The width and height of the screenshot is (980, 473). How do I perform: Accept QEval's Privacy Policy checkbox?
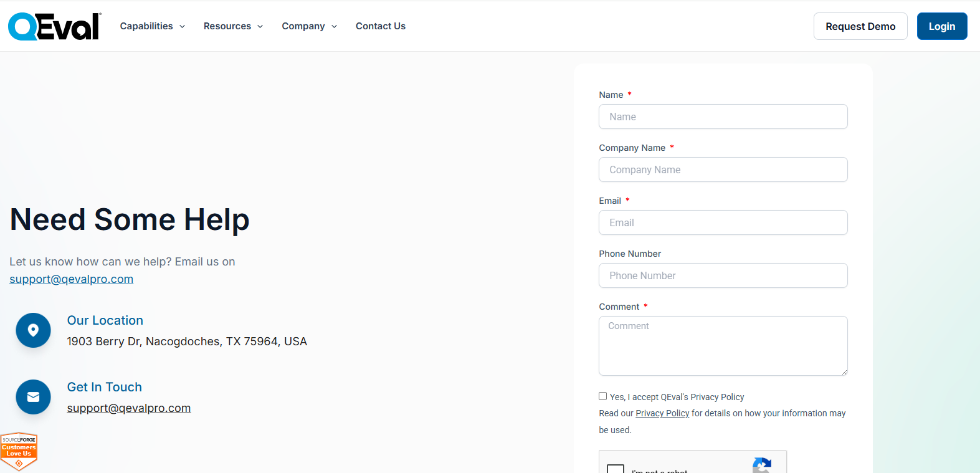(x=602, y=396)
